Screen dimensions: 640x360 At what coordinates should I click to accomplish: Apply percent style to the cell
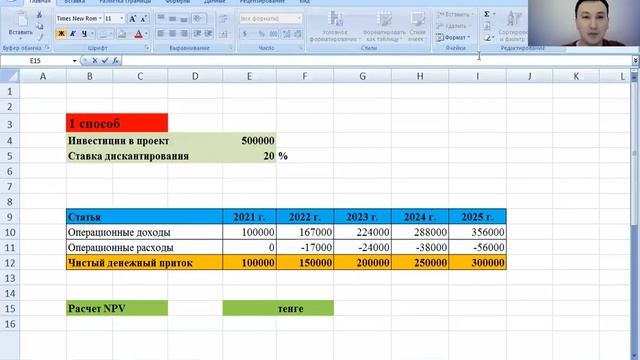tap(262, 34)
